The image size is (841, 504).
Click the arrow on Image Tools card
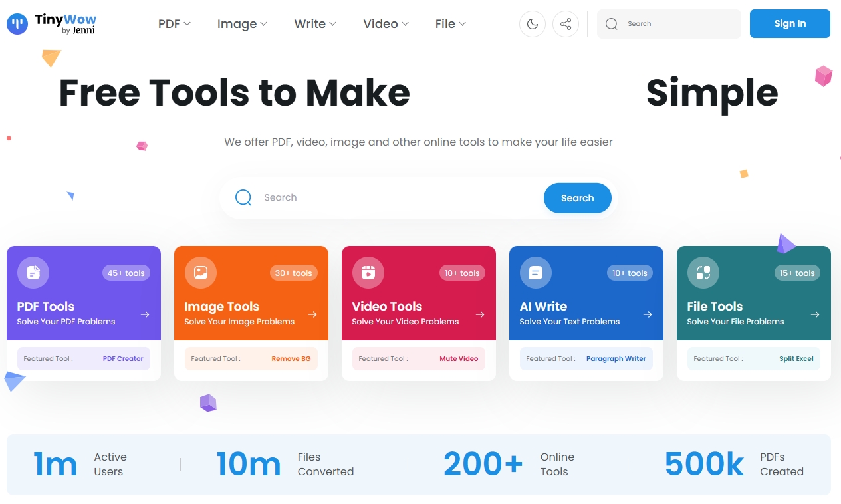point(312,315)
